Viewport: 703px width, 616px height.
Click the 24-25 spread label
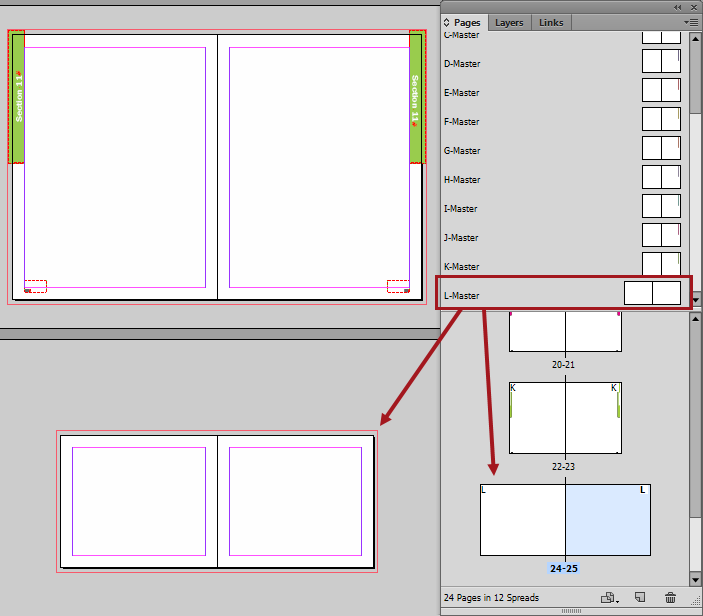564,568
